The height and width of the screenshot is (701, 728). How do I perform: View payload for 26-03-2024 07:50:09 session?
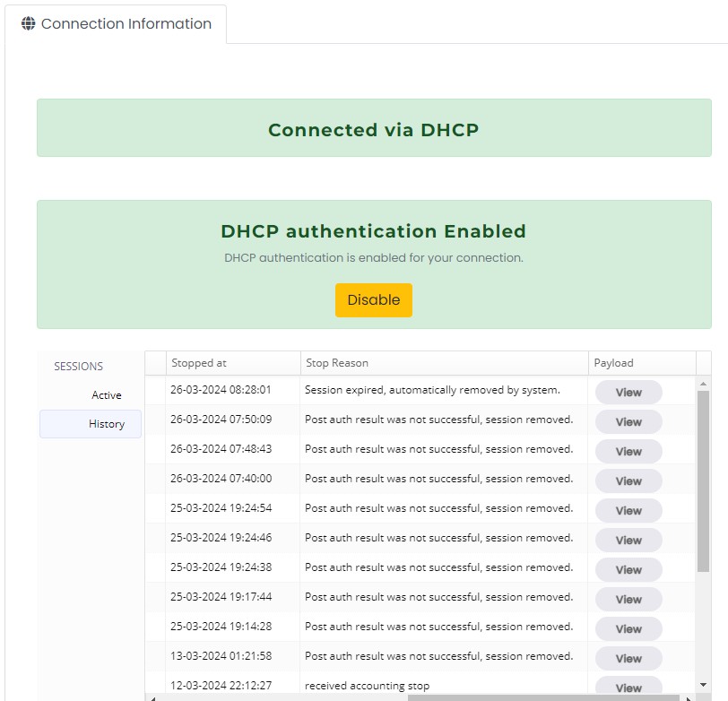(628, 422)
